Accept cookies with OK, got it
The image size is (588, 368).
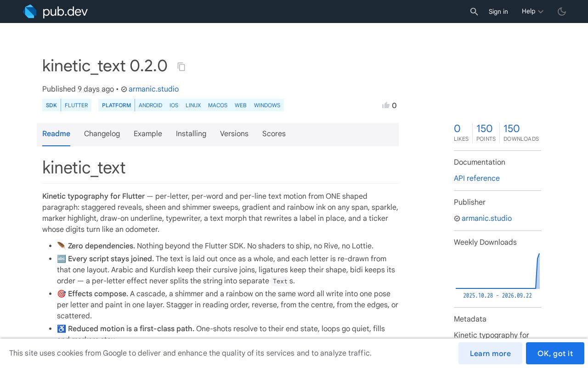coord(555,353)
